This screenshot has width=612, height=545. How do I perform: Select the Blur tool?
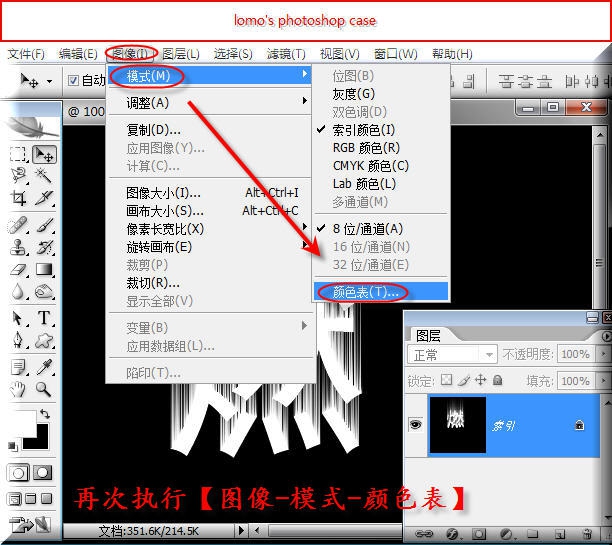coord(18,291)
